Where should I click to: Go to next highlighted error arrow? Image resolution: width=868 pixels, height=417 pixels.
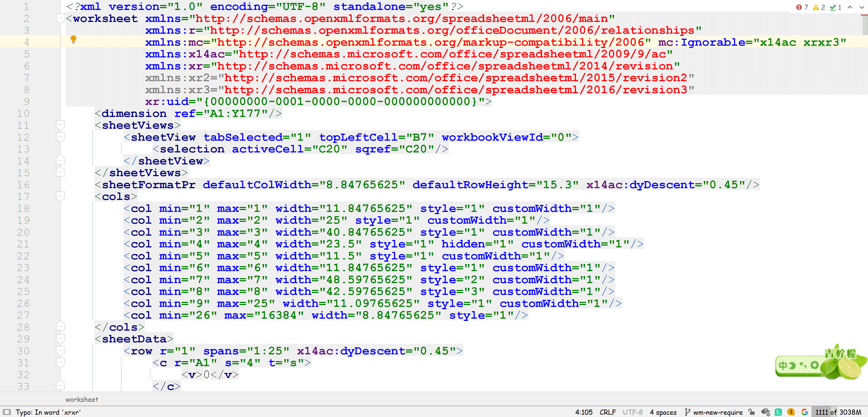coord(862,7)
